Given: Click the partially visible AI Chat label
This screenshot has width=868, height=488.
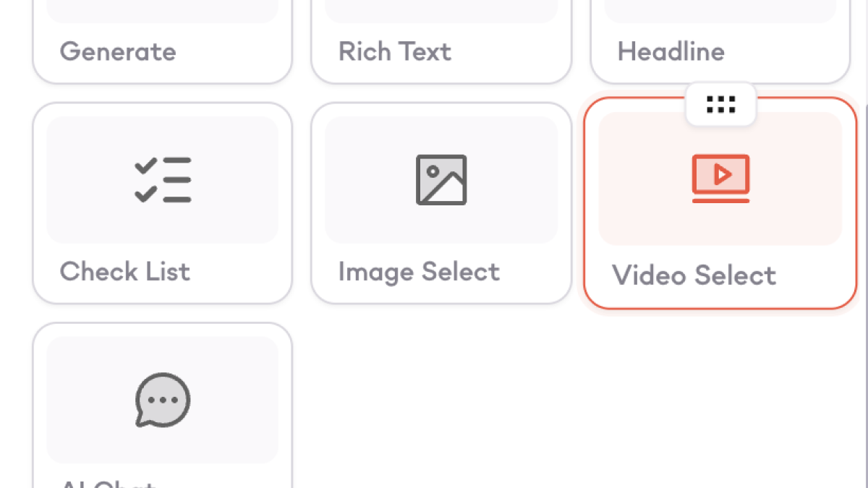Looking at the screenshot, I should click(x=109, y=483).
